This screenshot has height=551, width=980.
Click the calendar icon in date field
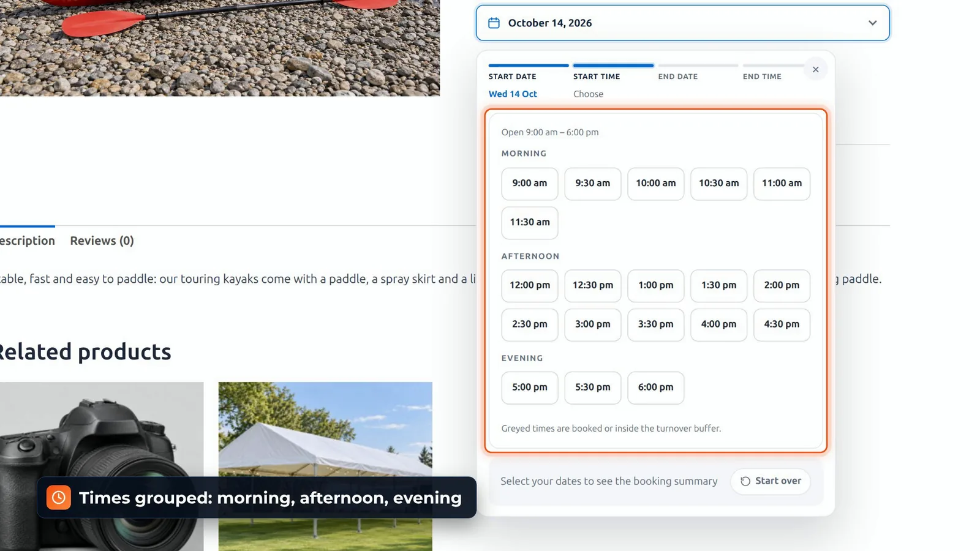pos(494,23)
